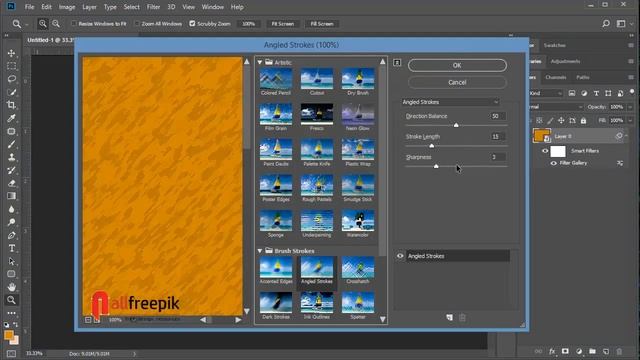Select the Blur tool

[11, 209]
